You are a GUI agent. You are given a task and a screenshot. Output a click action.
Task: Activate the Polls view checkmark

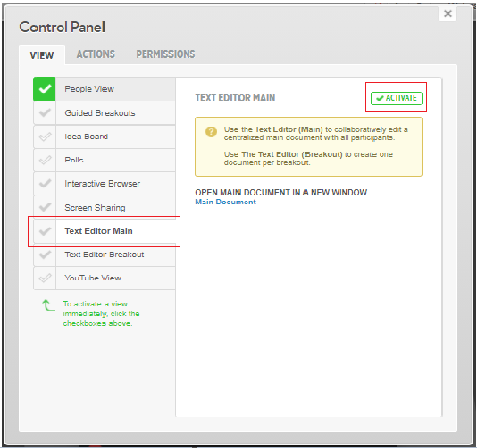click(x=45, y=160)
